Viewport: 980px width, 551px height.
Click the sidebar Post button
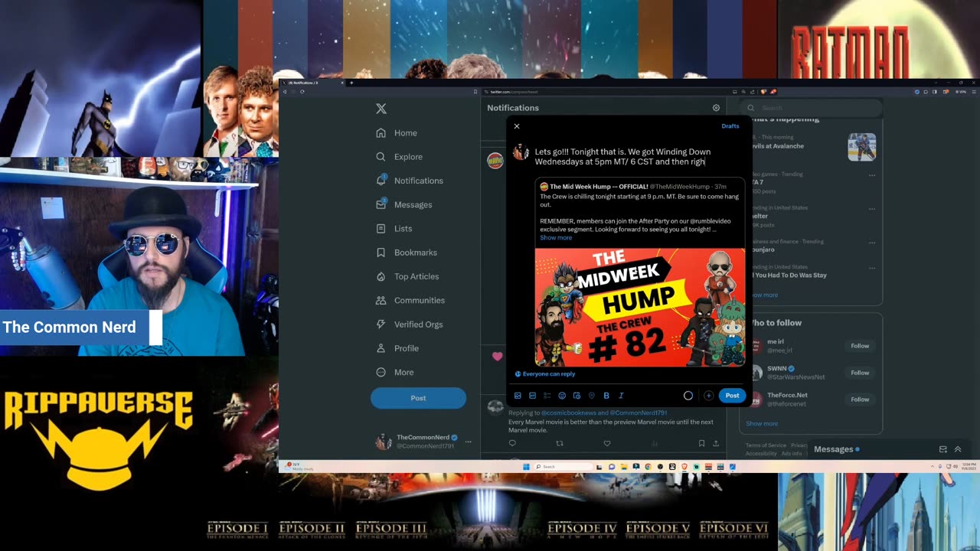(418, 398)
